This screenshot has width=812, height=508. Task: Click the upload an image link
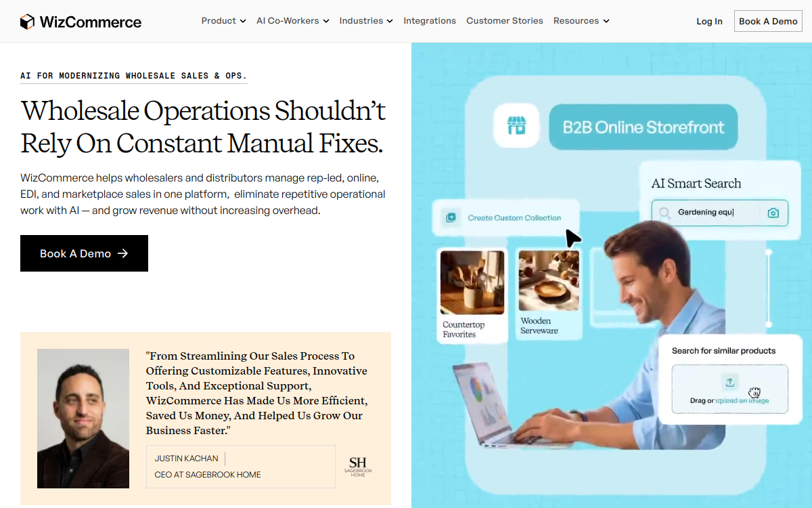click(742, 400)
